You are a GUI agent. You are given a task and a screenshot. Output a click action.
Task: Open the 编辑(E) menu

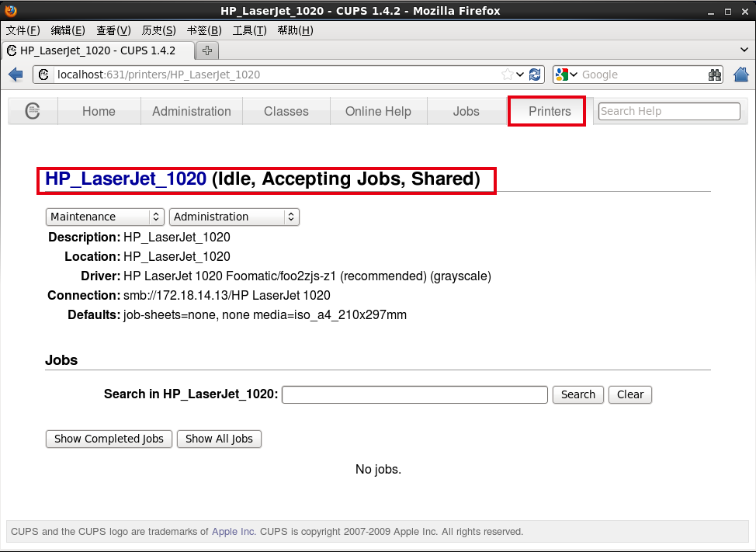coord(68,30)
